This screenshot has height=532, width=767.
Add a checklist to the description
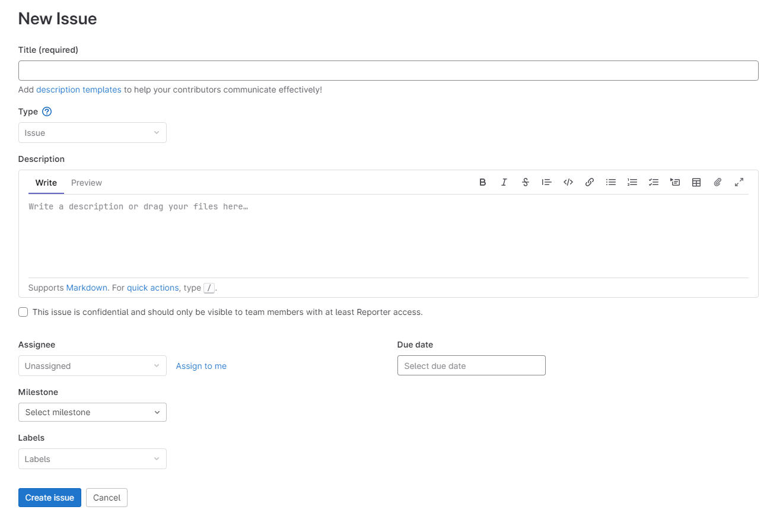[654, 183]
